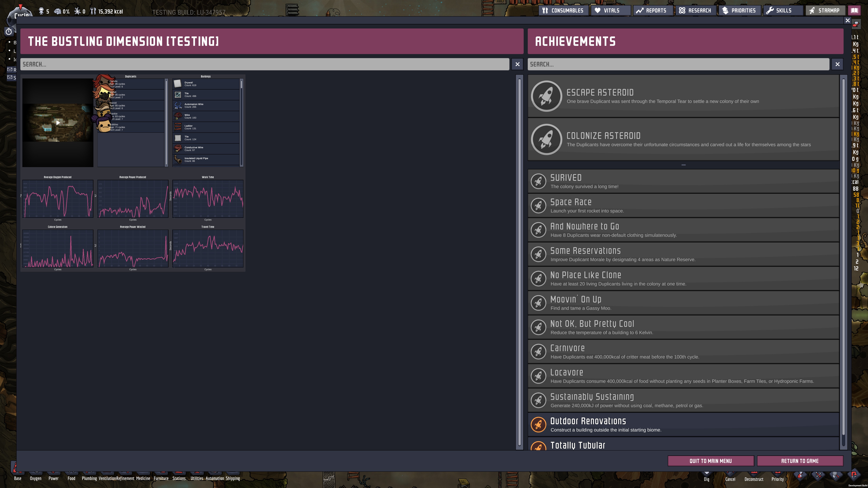Click the Escape Asteroid rocket badge
The width and height of the screenshot is (868, 488).
point(546,96)
